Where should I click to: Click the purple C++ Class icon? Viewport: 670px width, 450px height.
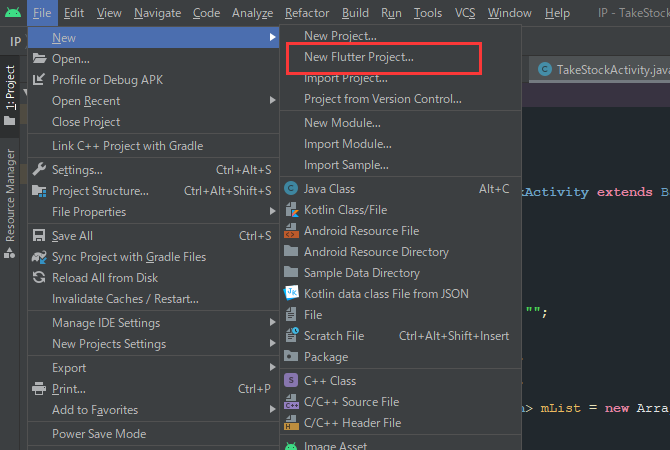pos(291,380)
